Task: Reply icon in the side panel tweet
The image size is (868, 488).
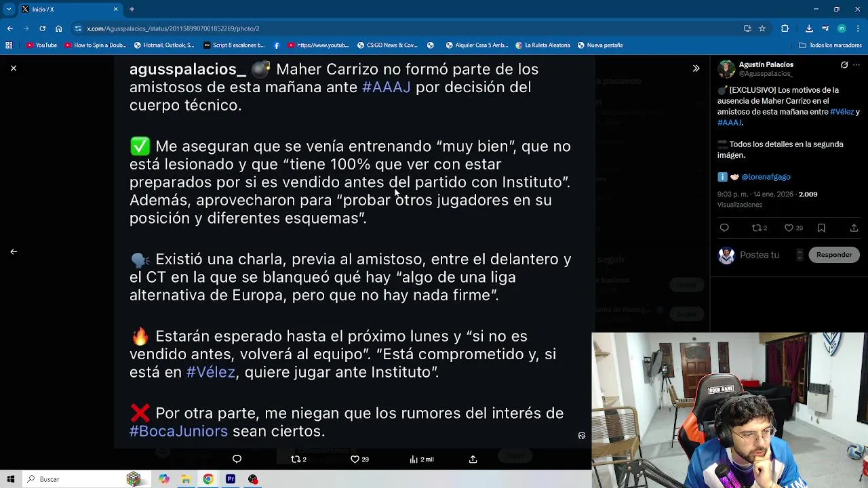Action: pos(724,228)
